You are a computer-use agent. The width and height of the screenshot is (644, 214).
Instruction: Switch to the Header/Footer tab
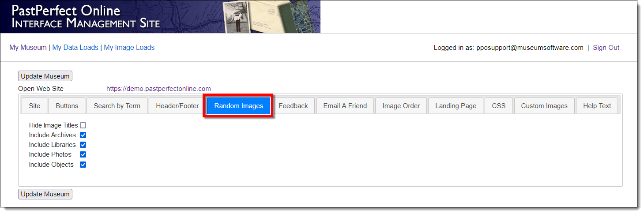coord(177,106)
